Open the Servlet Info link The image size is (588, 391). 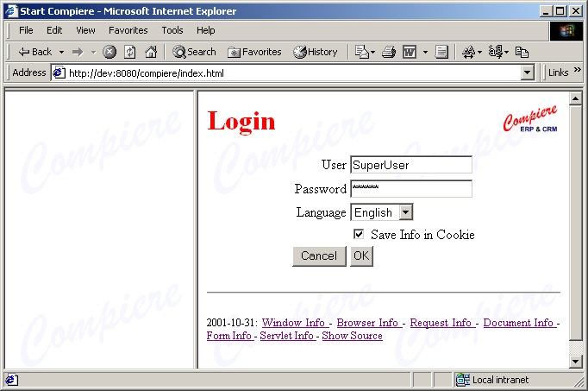tap(288, 336)
